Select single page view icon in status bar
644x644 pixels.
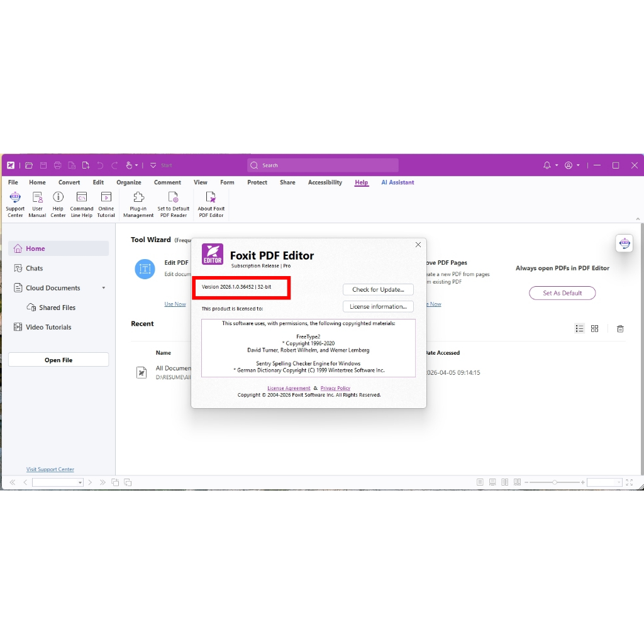[x=480, y=482]
